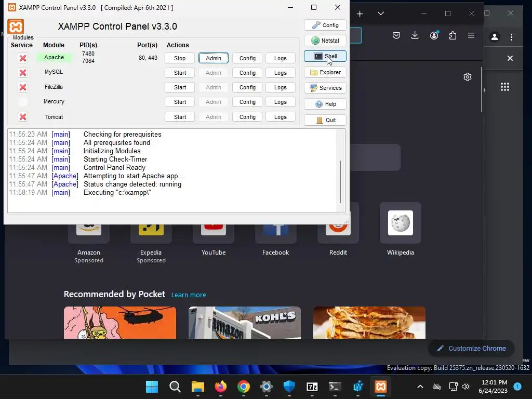This screenshot has height=399, width=532.
Task: Open Windows Services from XAMPP panel
Action: [325, 88]
